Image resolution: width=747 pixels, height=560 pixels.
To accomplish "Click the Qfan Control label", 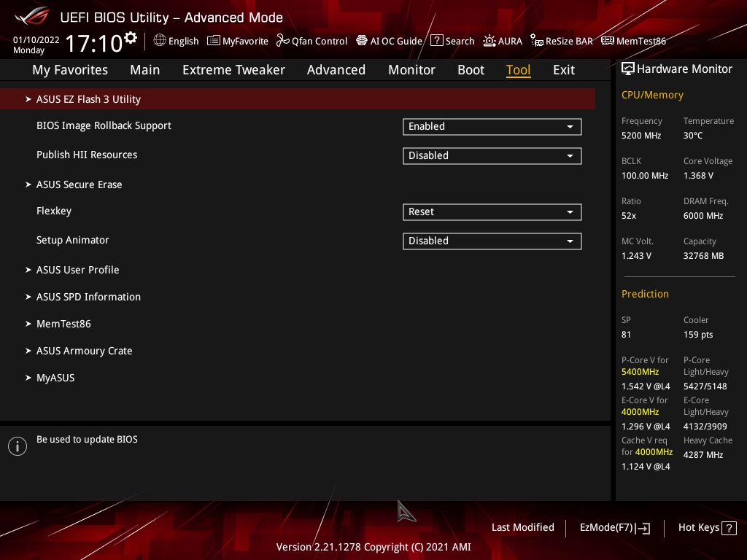I will coord(320,42).
